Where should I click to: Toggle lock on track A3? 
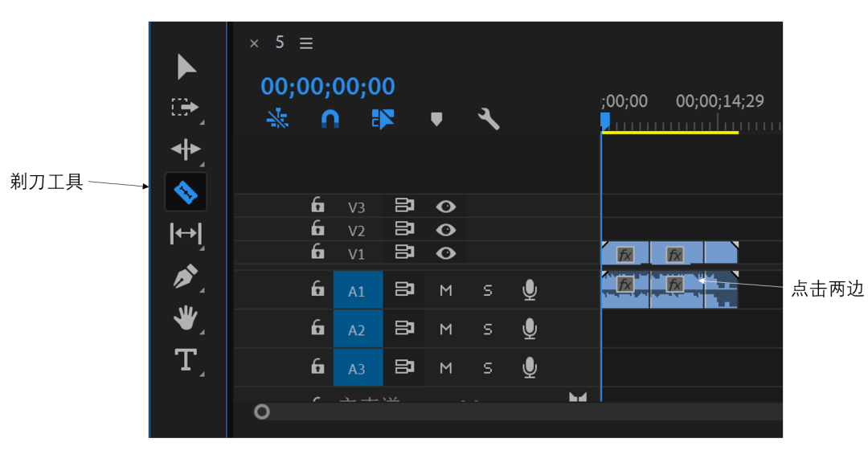pos(317,366)
